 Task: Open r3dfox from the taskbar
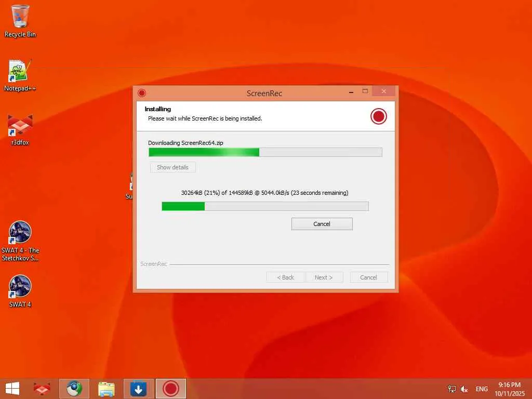pos(42,389)
